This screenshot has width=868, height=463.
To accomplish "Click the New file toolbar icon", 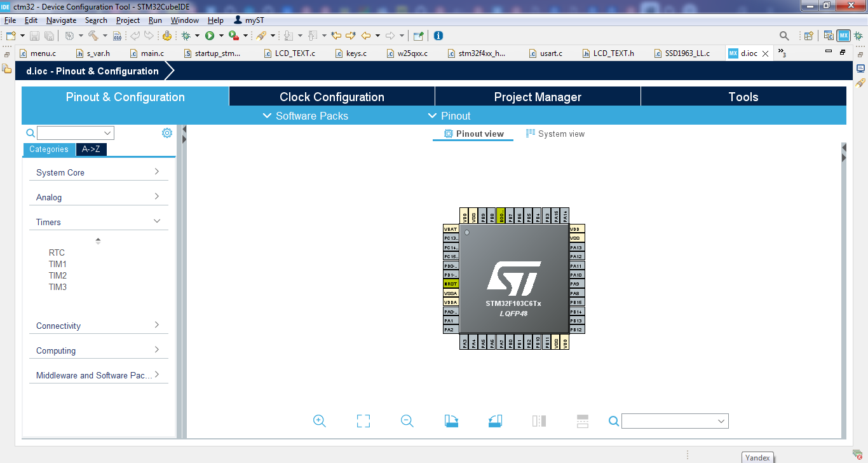I will tap(11, 36).
